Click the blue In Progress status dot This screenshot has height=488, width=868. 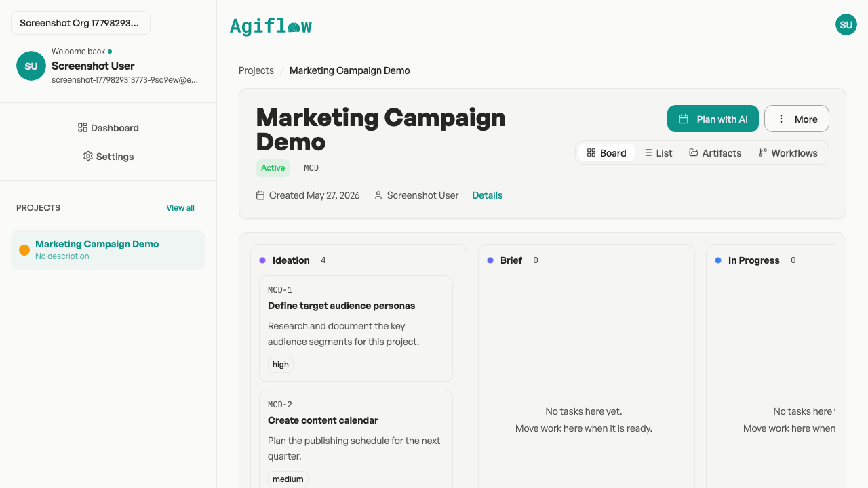click(718, 260)
